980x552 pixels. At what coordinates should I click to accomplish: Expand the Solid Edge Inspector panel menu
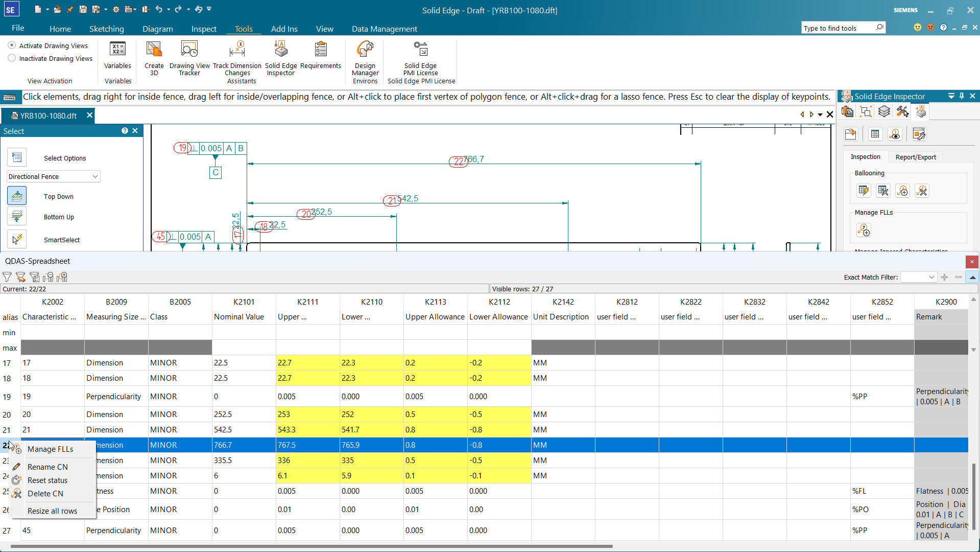pyautogui.click(x=951, y=96)
